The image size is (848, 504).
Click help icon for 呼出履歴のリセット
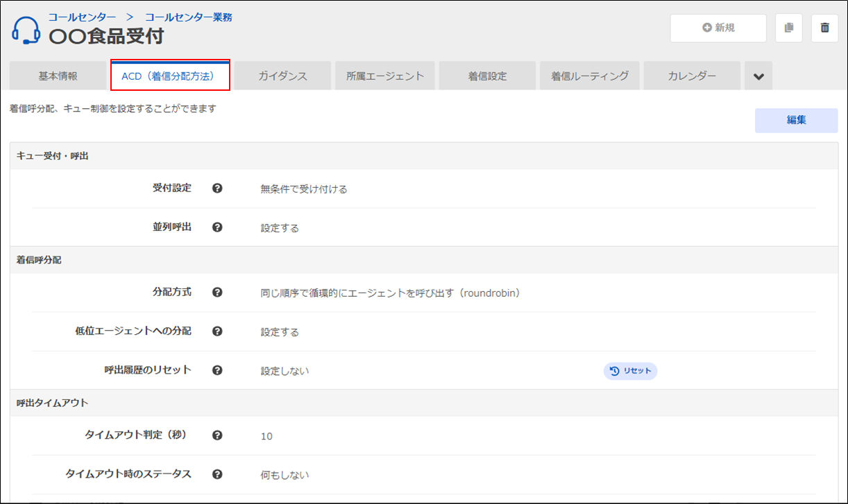point(217,370)
